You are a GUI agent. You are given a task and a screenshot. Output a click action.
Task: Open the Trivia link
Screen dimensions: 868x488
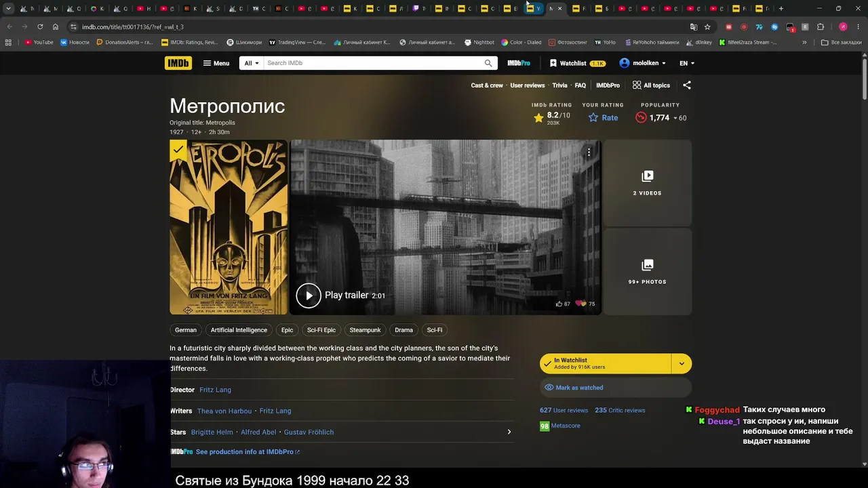[559, 85]
